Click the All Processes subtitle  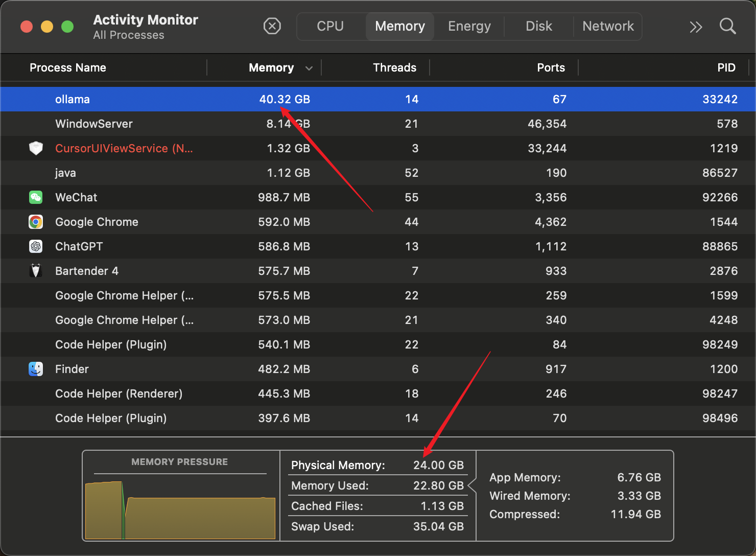point(129,35)
